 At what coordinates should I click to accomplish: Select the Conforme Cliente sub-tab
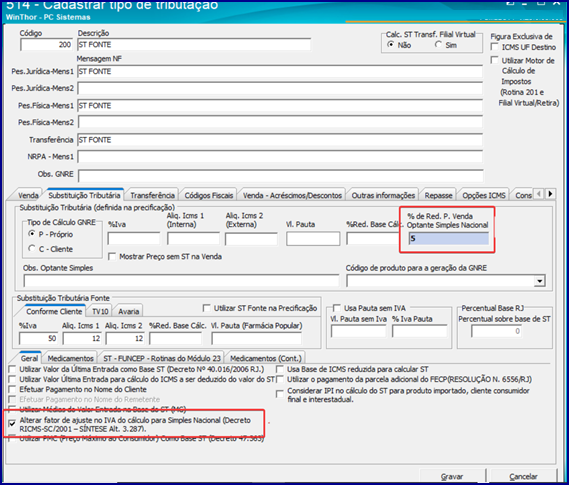(x=54, y=311)
